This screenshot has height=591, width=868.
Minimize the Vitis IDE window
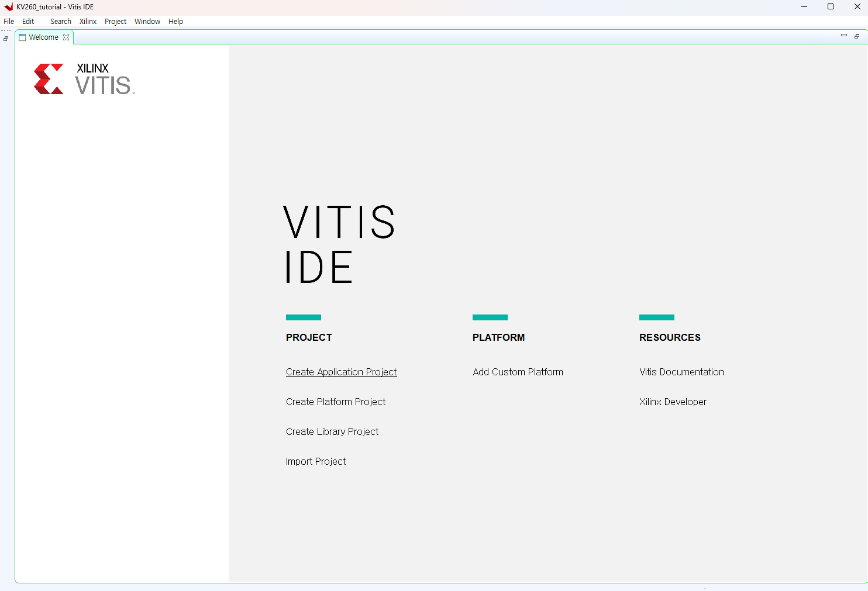click(x=804, y=7)
